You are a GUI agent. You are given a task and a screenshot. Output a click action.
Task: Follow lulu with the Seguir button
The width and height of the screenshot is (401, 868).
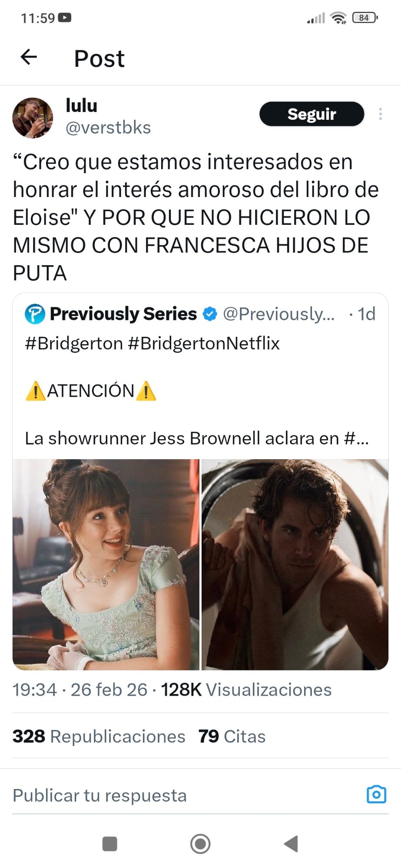[312, 114]
